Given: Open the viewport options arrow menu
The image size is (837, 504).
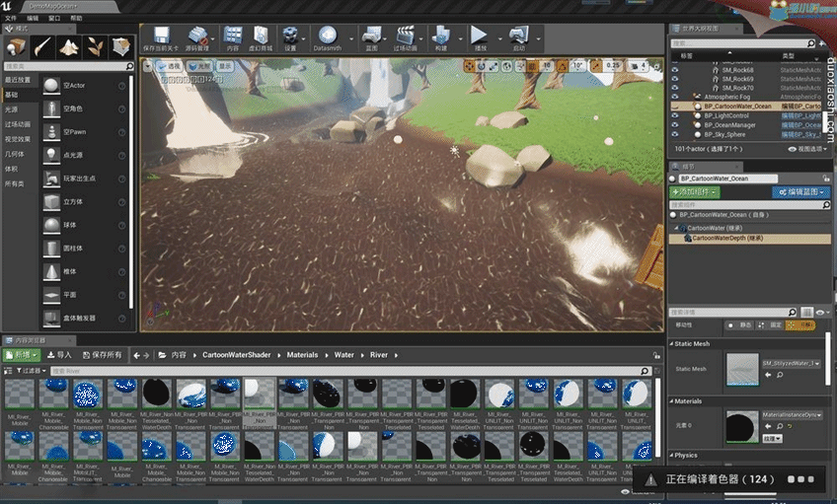Looking at the screenshot, I should 148,66.
